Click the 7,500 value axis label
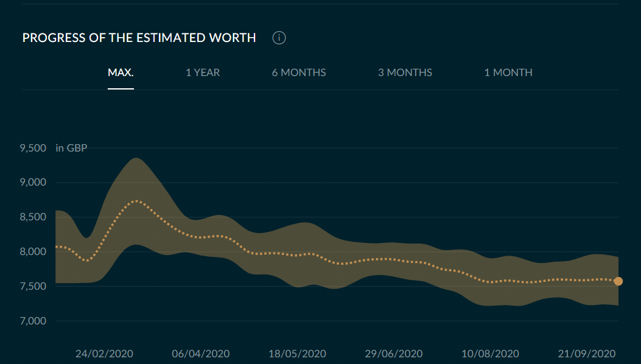 click(x=33, y=286)
